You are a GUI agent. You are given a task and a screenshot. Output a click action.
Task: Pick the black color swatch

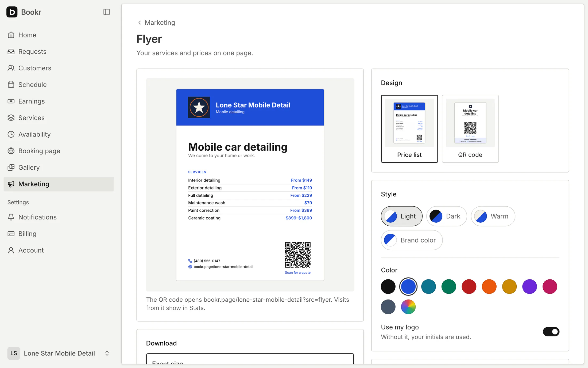388,287
